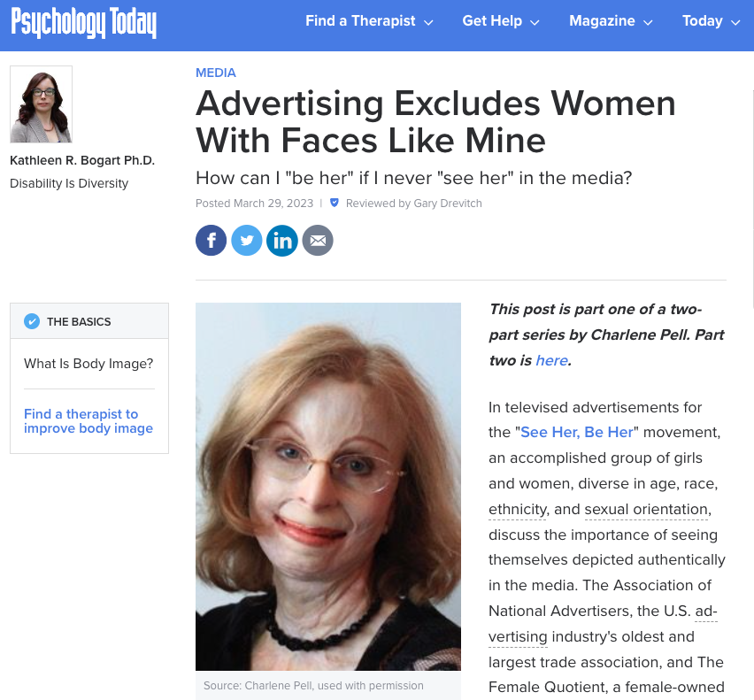Image resolution: width=754 pixels, height=700 pixels.
Task: Open What Is Body Image? link
Action: point(88,364)
